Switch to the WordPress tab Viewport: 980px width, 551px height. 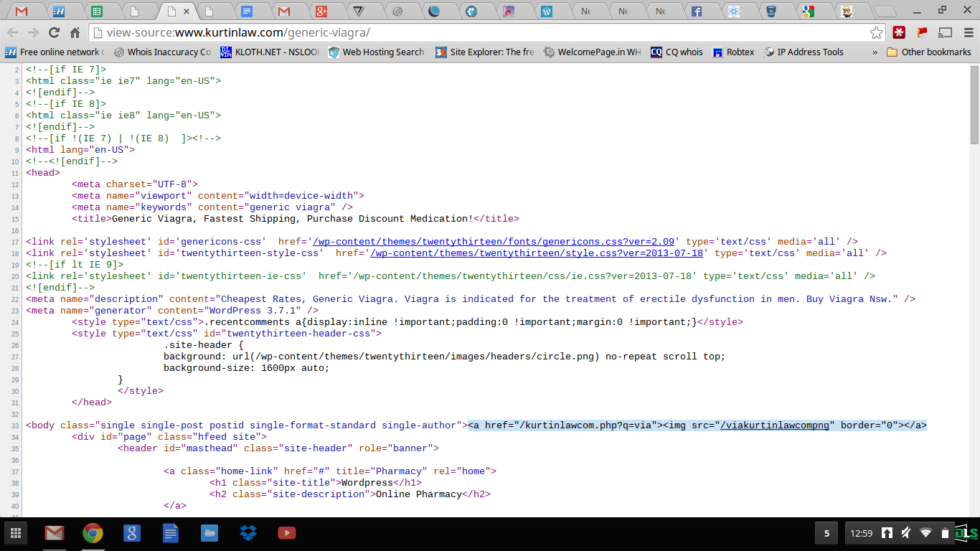pos(546,11)
